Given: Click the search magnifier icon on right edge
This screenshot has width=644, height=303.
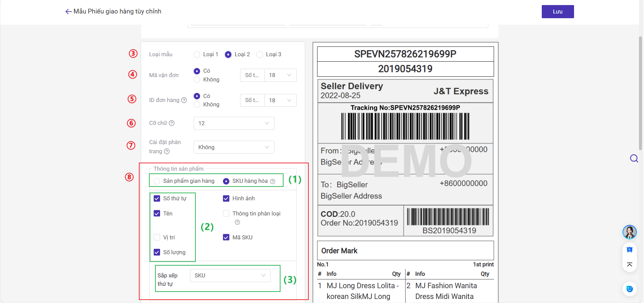Looking at the screenshot, I should (634, 158).
